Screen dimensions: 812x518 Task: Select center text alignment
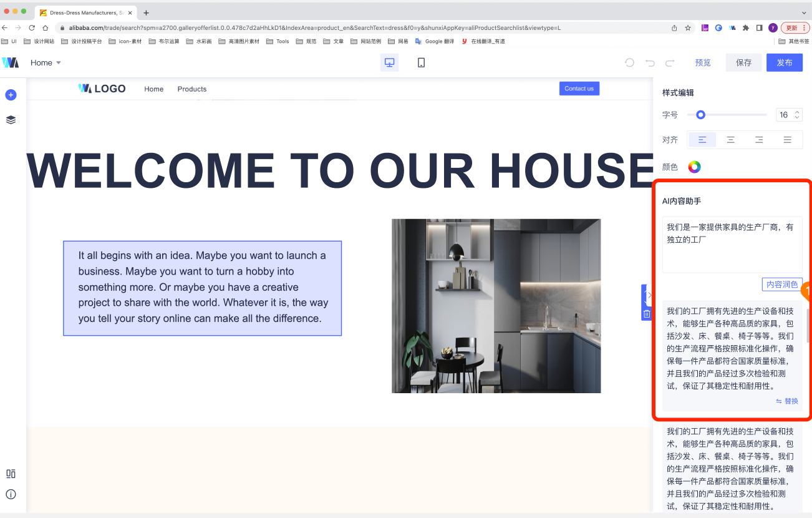[x=730, y=140]
